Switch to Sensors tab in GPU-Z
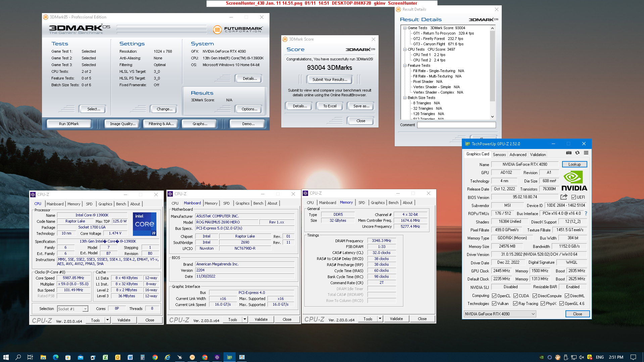644x362 pixels. click(x=499, y=155)
